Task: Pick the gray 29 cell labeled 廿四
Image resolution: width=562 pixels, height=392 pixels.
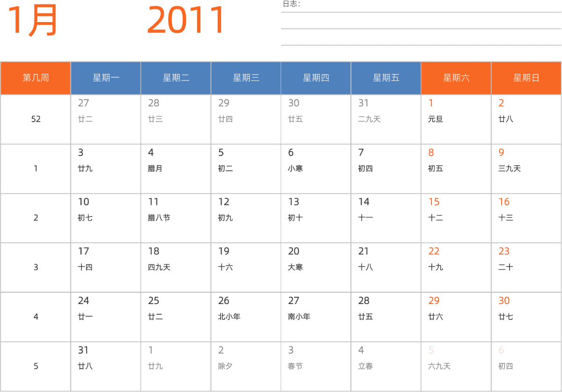Action: [x=246, y=119]
